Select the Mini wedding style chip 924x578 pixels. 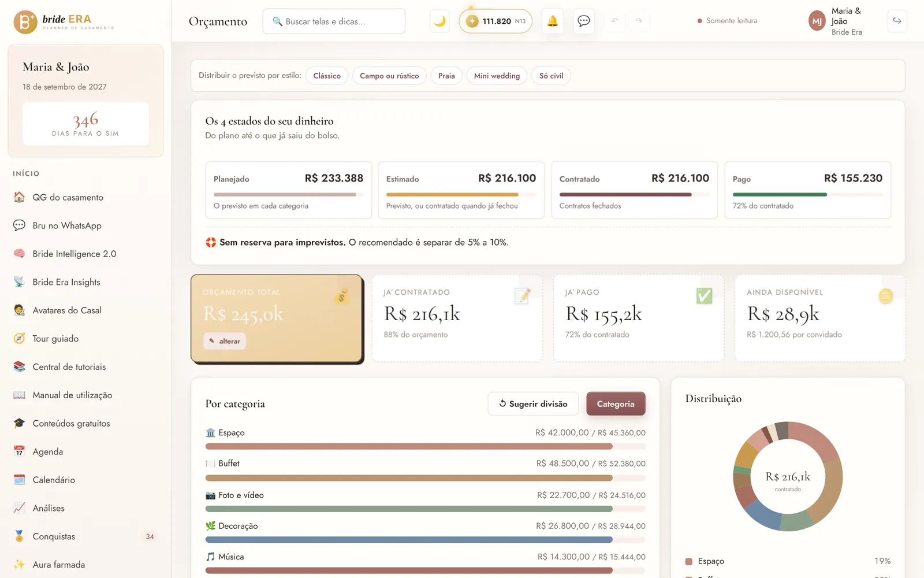(x=497, y=76)
